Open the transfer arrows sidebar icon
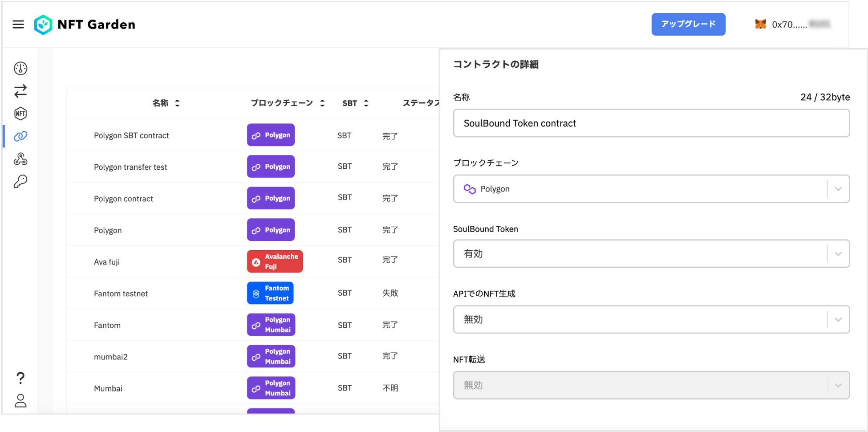This screenshot has width=868, height=432. click(20, 91)
